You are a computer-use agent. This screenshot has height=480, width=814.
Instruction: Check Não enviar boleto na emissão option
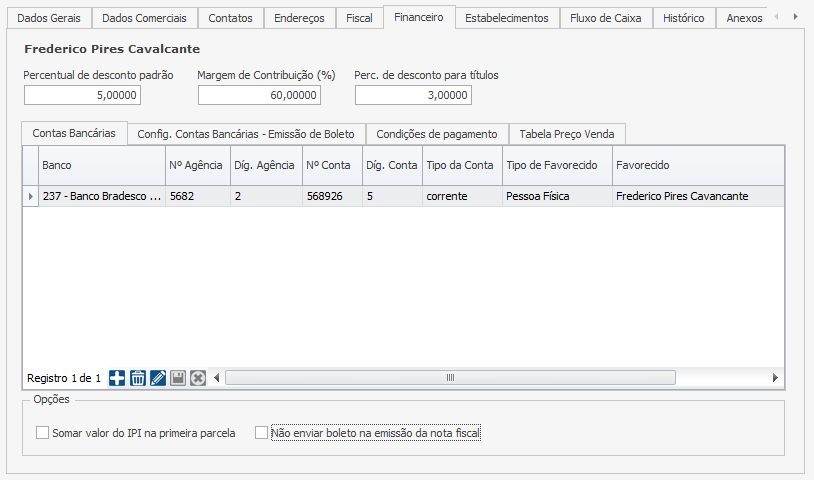(262, 433)
